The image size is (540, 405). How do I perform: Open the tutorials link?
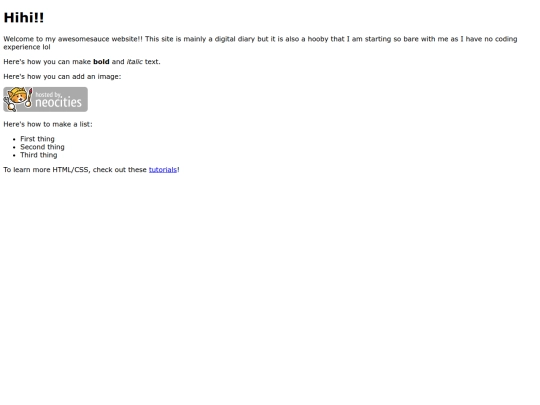click(163, 169)
